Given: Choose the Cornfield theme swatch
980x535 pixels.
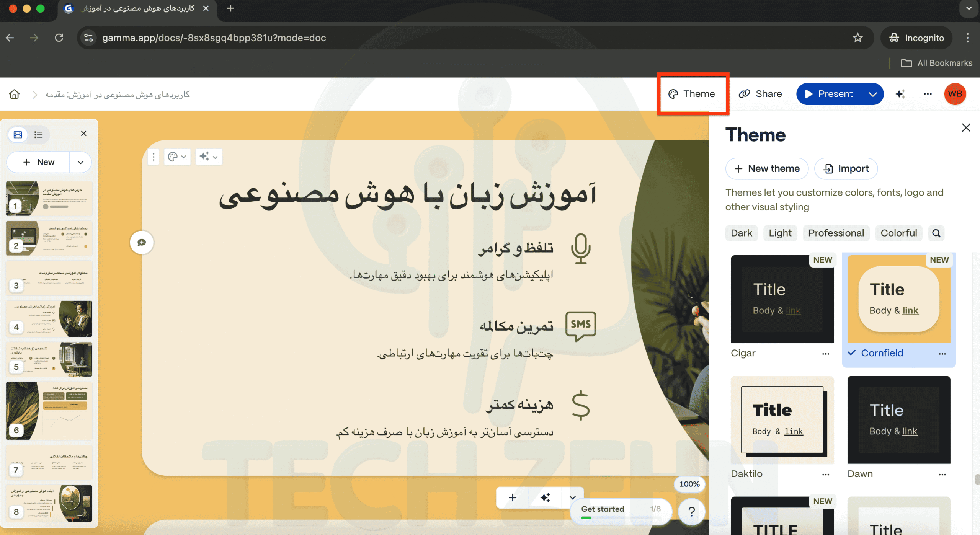Looking at the screenshot, I should [x=899, y=299].
